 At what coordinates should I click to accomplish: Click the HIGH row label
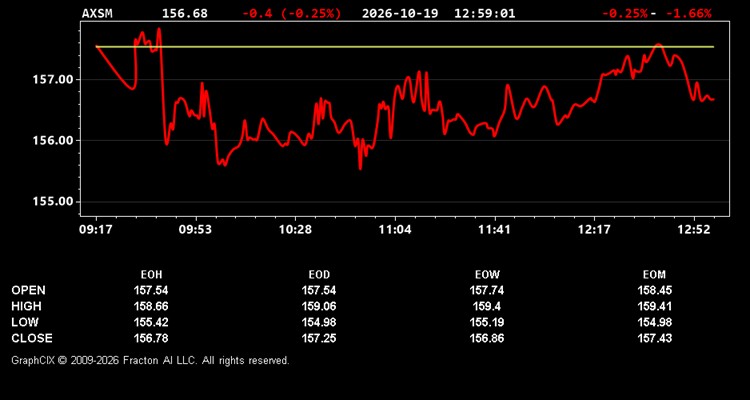(x=26, y=306)
